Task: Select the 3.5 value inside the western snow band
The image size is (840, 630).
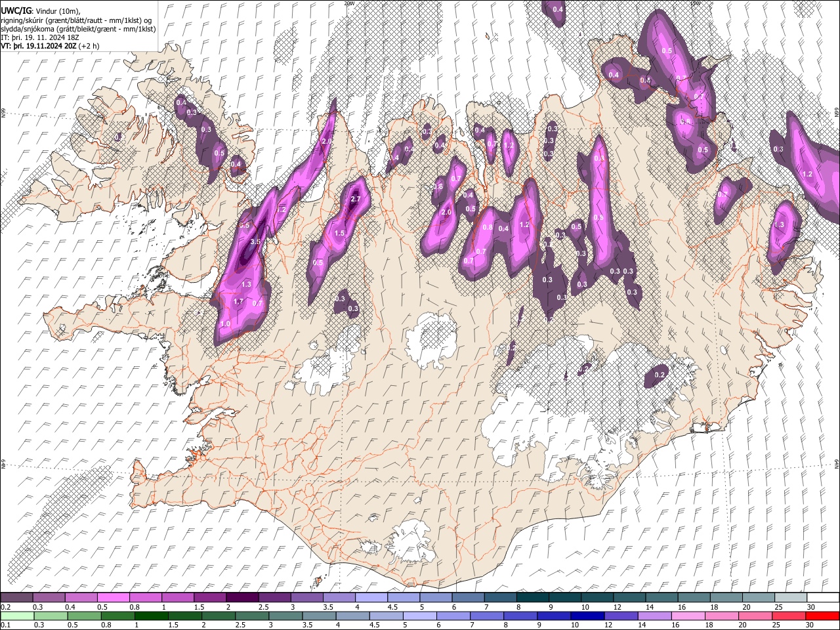Action: (255, 242)
